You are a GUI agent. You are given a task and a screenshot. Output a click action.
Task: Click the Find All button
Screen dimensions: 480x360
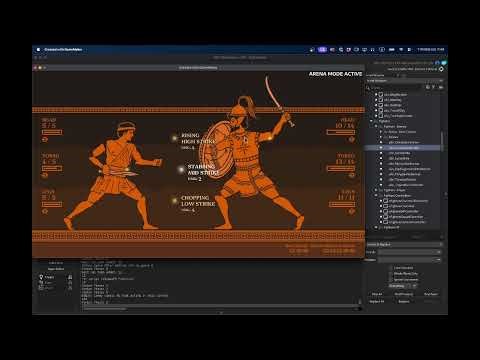(377, 294)
